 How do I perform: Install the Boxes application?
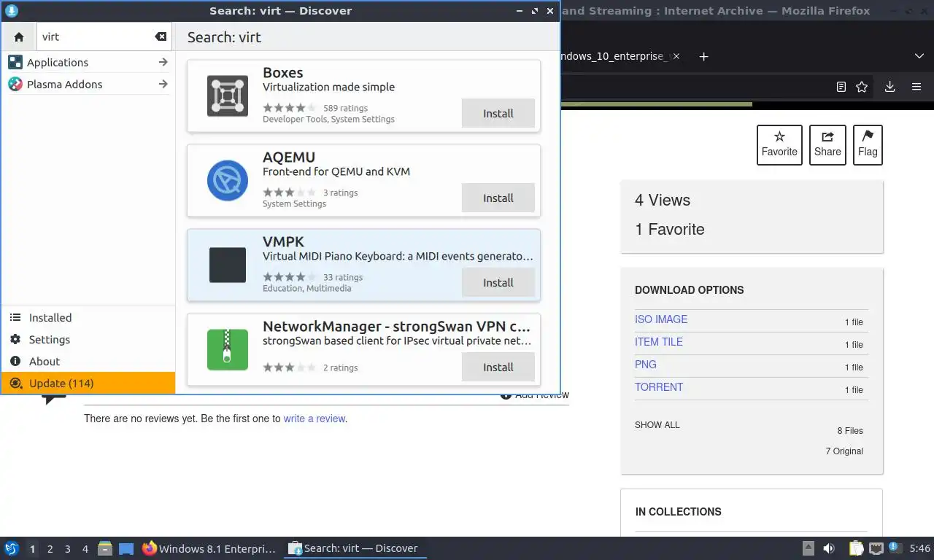(x=498, y=114)
